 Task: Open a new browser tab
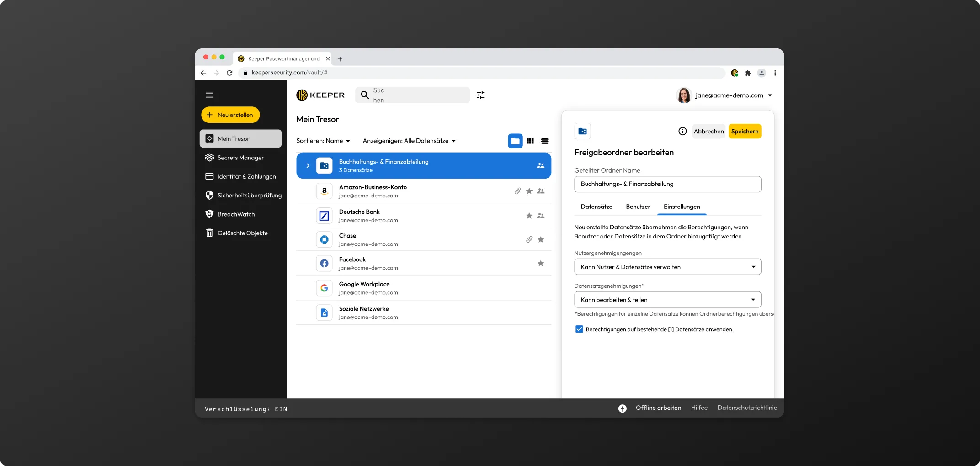point(340,59)
